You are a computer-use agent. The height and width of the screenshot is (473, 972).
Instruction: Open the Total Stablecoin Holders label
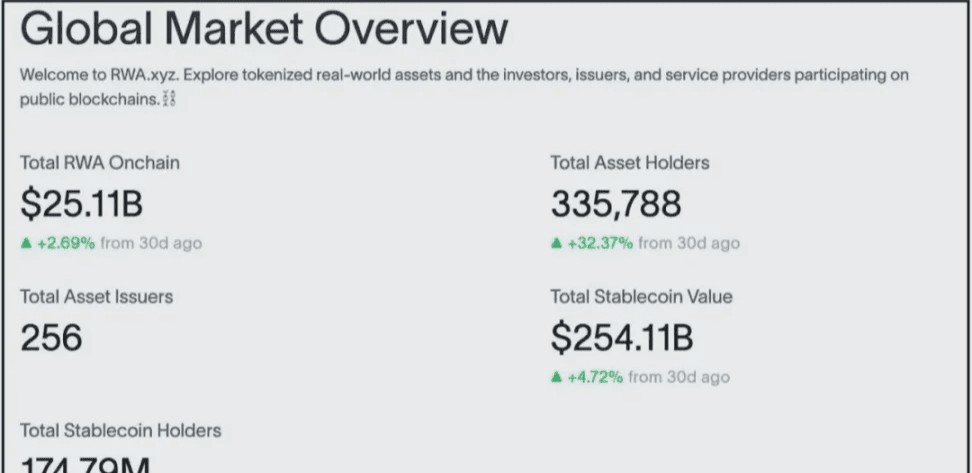[x=120, y=431]
